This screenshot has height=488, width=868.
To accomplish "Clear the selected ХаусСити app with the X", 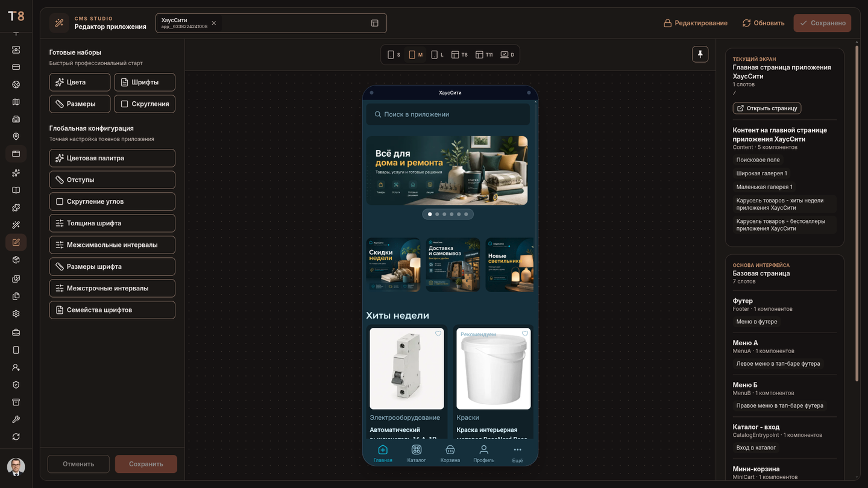I will (214, 23).
